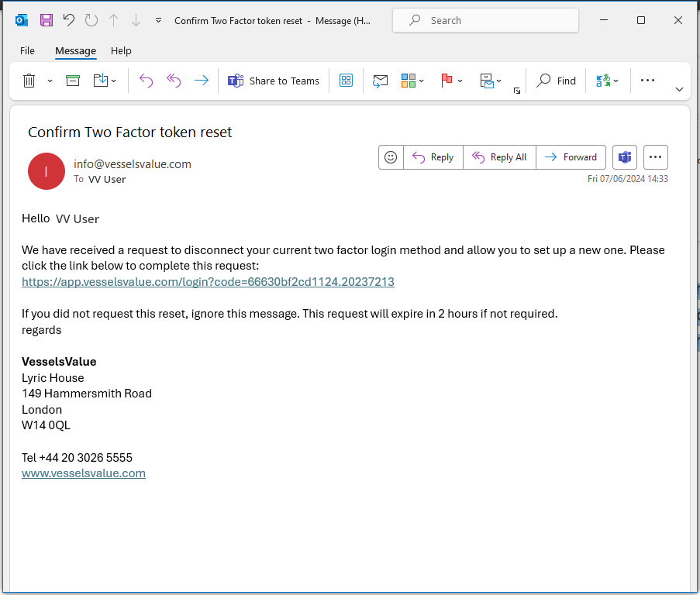
Task: Click Share to Teams in ribbon
Action: click(274, 81)
